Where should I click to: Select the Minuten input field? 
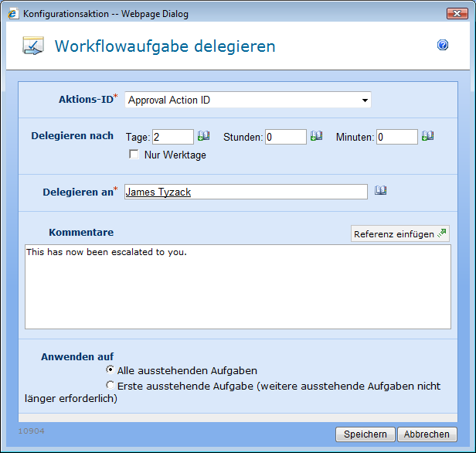click(397, 137)
